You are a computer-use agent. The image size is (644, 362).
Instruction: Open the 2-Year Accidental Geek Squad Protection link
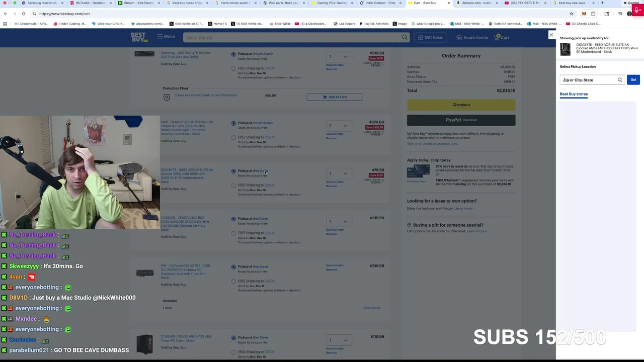tap(206, 96)
